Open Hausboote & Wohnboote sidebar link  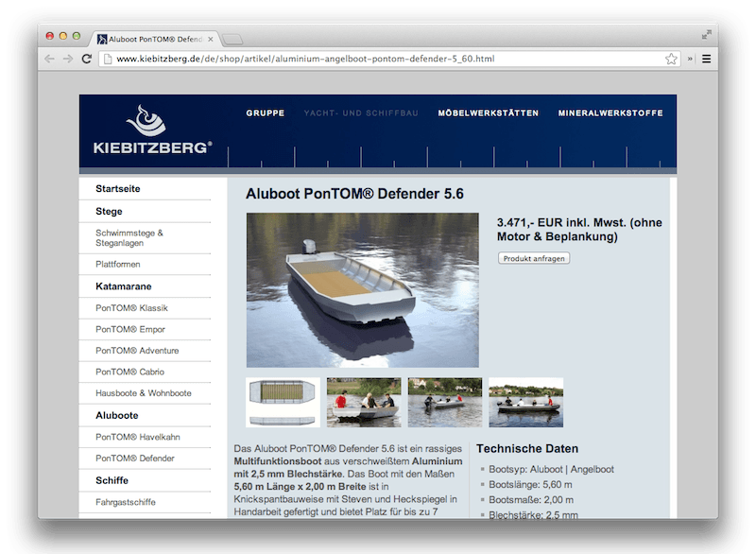click(143, 392)
